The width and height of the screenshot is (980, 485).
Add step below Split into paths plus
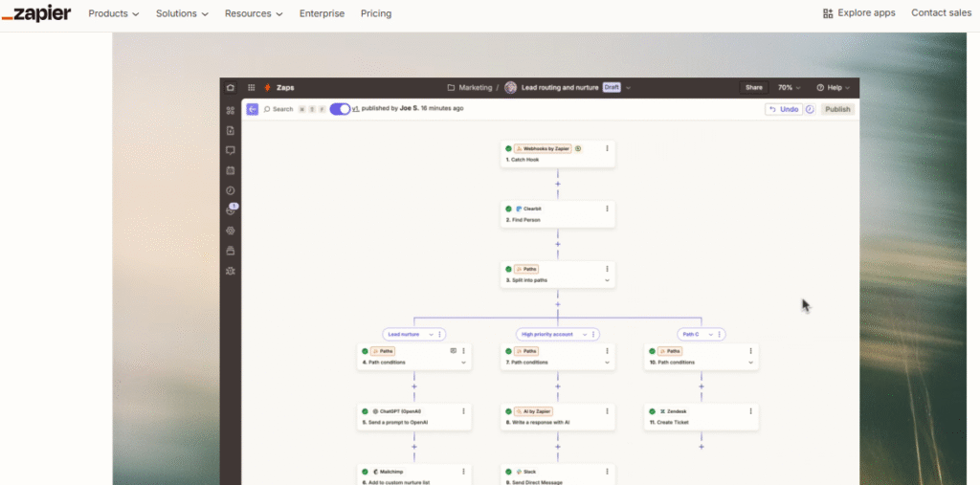click(x=558, y=304)
